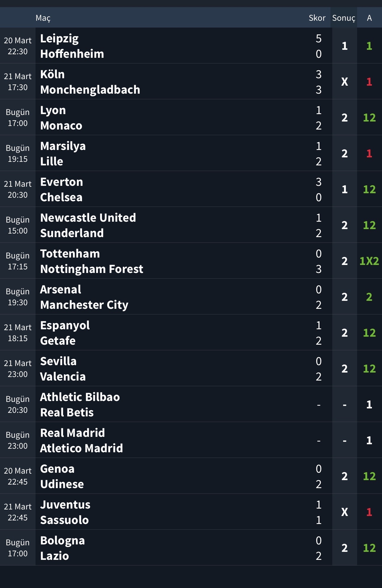Image resolution: width=382 pixels, height=588 pixels.
Task: Open the Real Madrid team link
Action: tap(73, 433)
